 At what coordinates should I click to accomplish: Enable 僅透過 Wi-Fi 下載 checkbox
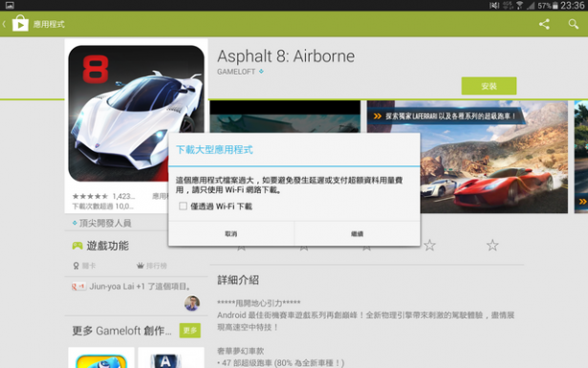click(183, 206)
